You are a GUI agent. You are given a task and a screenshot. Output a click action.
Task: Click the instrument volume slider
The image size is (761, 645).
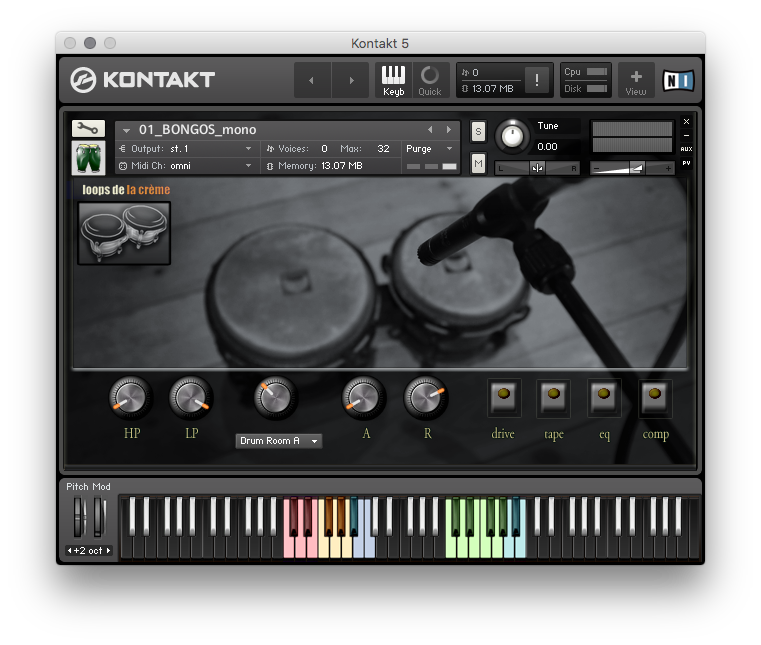[x=632, y=168]
